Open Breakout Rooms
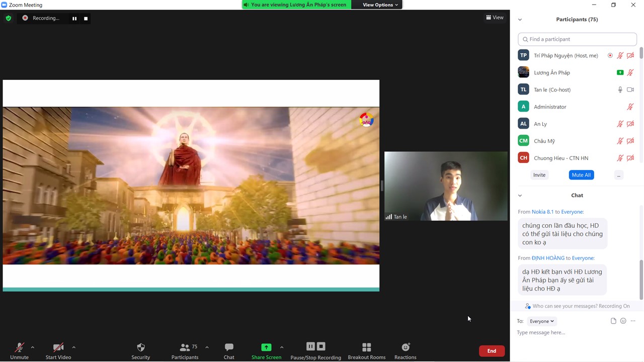 click(367, 351)
